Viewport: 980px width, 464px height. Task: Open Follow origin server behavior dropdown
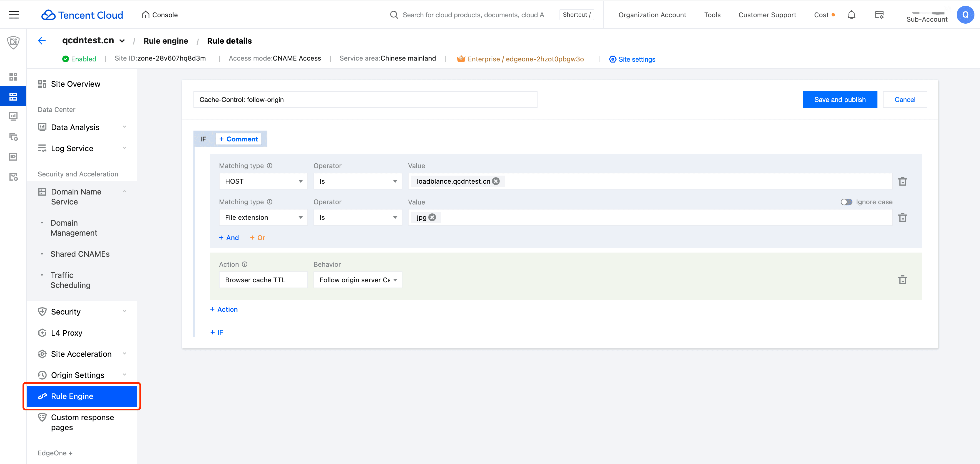(358, 280)
